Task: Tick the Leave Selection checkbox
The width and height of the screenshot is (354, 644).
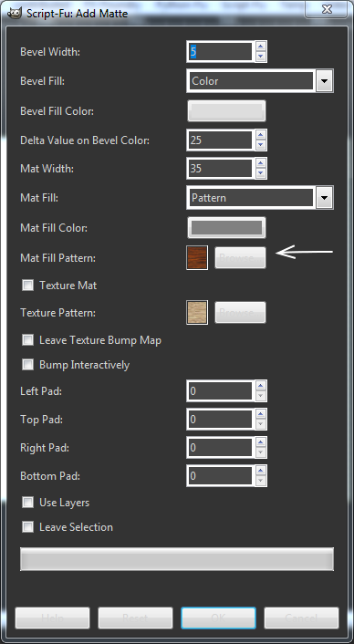Action: pos(27,527)
